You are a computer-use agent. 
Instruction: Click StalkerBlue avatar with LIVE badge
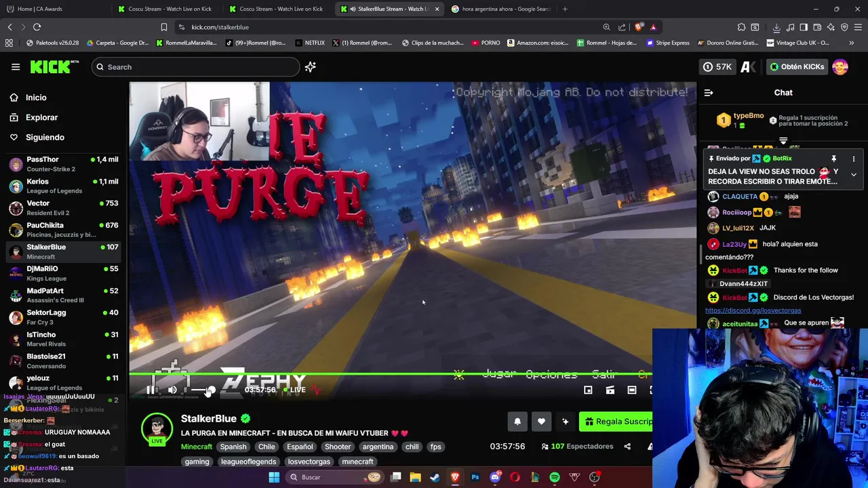pyautogui.click(x=157, y=429)
